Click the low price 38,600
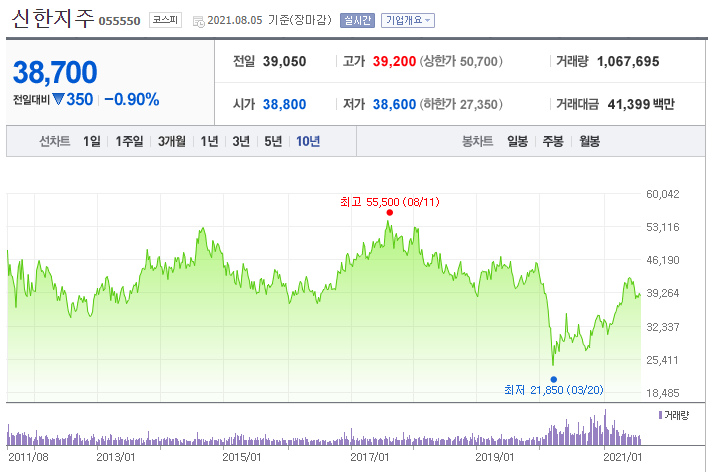The height and width of the screenshot is (472, 708). pos(394,104)
